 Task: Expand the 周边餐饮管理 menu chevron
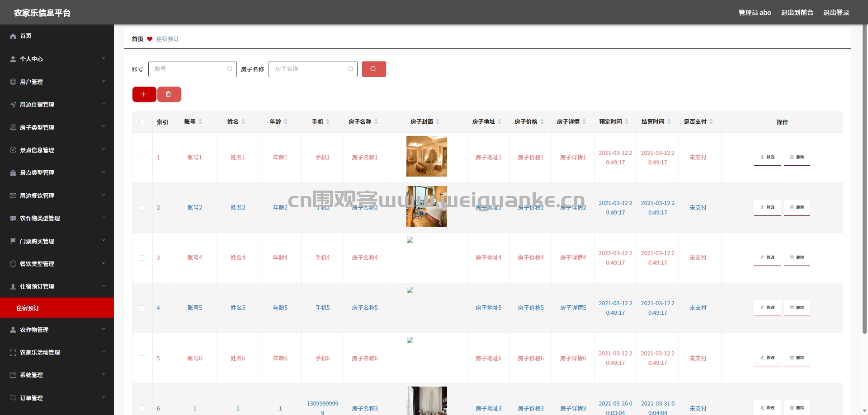pyautogui.click(x=104, y=195)
